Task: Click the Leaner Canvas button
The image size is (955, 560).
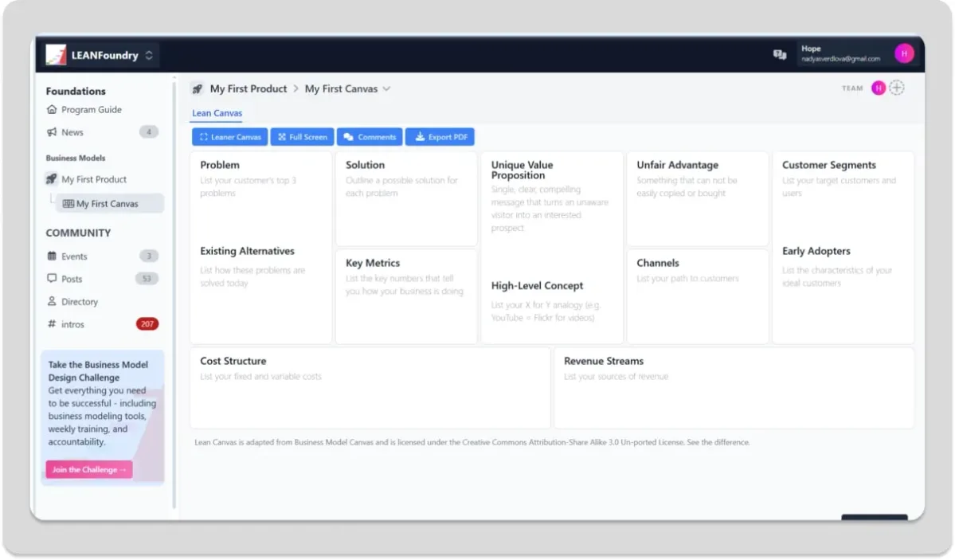Action: (x=229, y=137)
